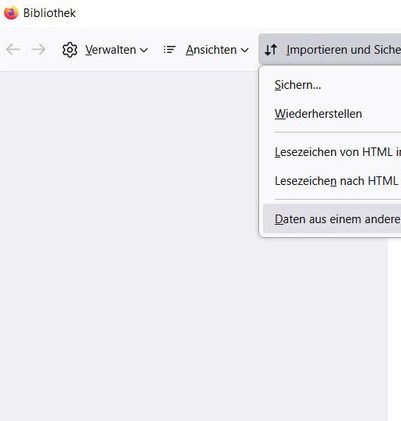
Task: Go back with the left arrow button
Action: tap(13, 50)
